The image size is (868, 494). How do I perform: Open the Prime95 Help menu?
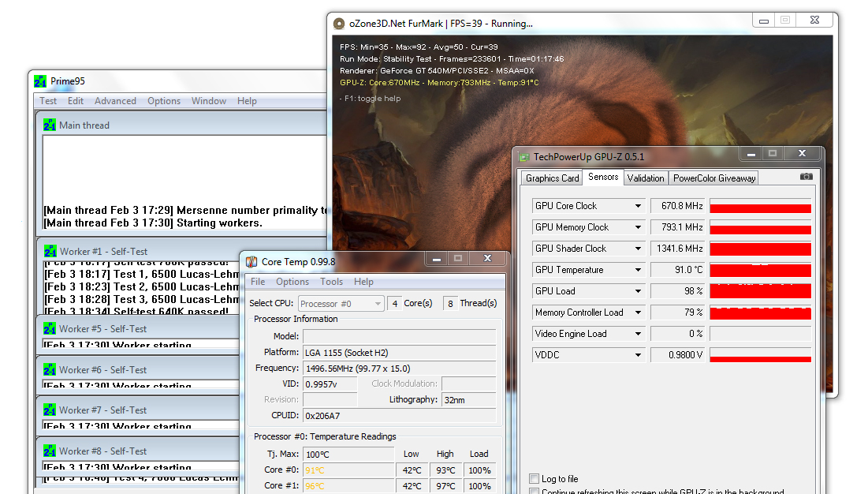tap(247, 101)
